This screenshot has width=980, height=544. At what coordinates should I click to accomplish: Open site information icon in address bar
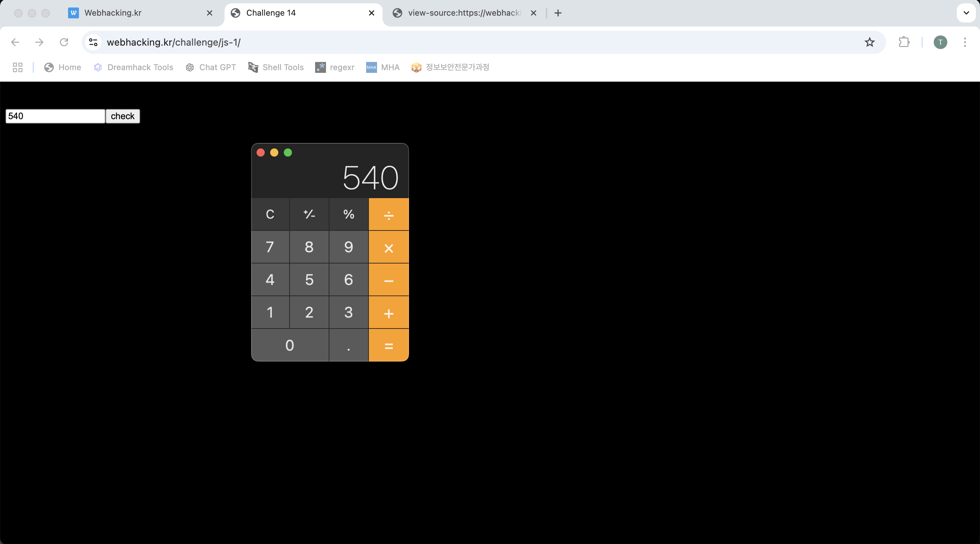pyautogui.click(x=94, y=42)
